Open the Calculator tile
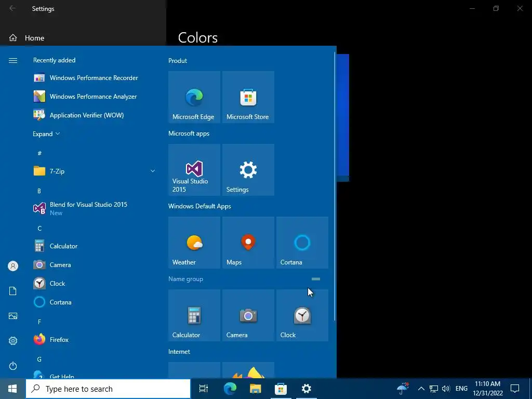 pos(194,315)
